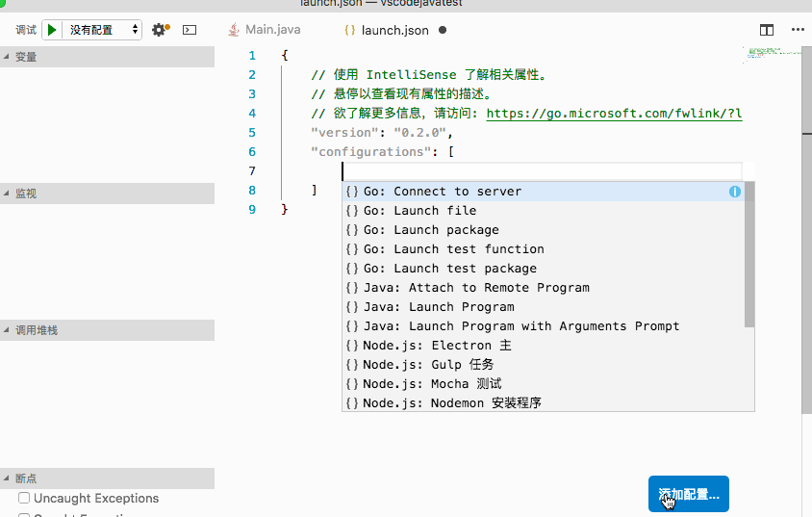Click the 添加配置... button
Screen dimensions: 812x517
[x=689, y=494]
